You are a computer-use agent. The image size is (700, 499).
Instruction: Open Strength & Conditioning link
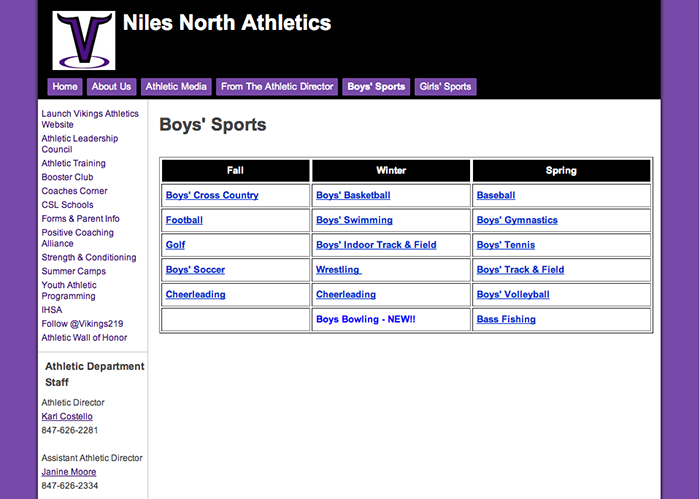(x=89, y=258)
